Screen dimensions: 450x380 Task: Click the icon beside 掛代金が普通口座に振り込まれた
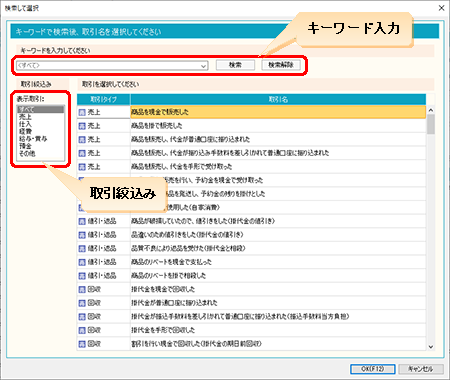[82, 303]
